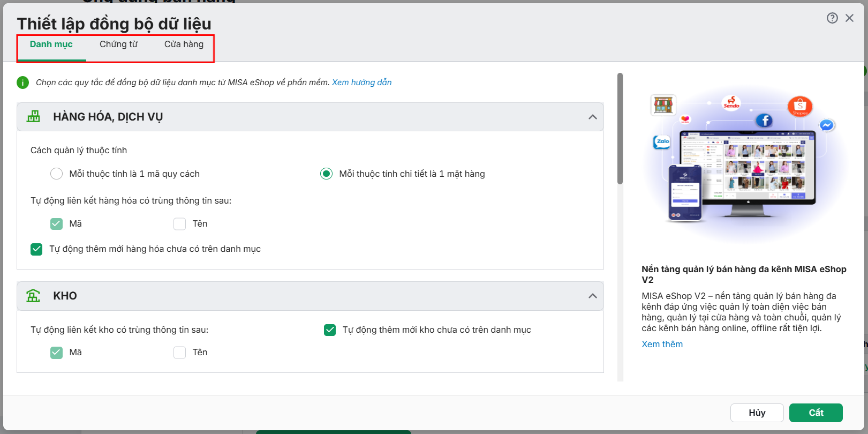
Task: Click the Facebook icon in the illustration
Action: pyautogui.click(x=764, y=121)
